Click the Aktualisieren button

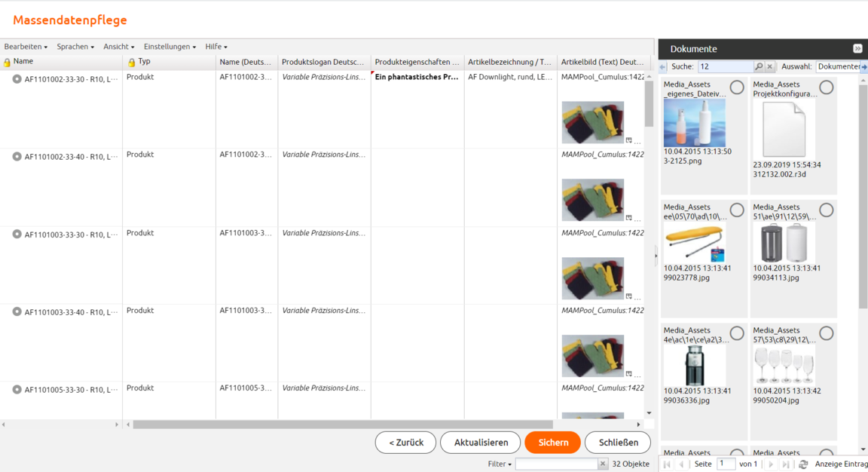coord(481,443)
